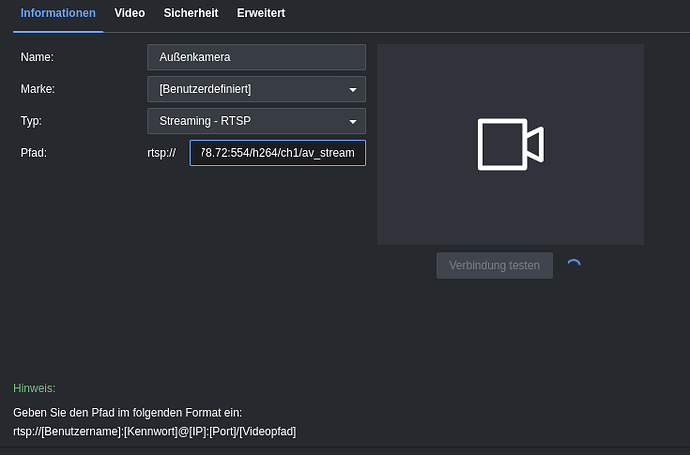Click the Pfad: label
Viewport: 690px width, 455px height.
pos(33,153)
